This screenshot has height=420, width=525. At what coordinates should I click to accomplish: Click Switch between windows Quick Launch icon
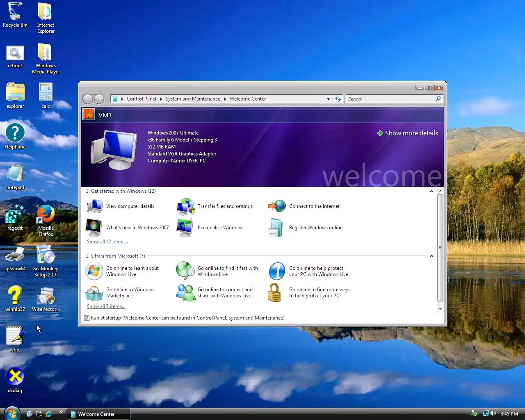pyautogui.click(x=39, y=414)
